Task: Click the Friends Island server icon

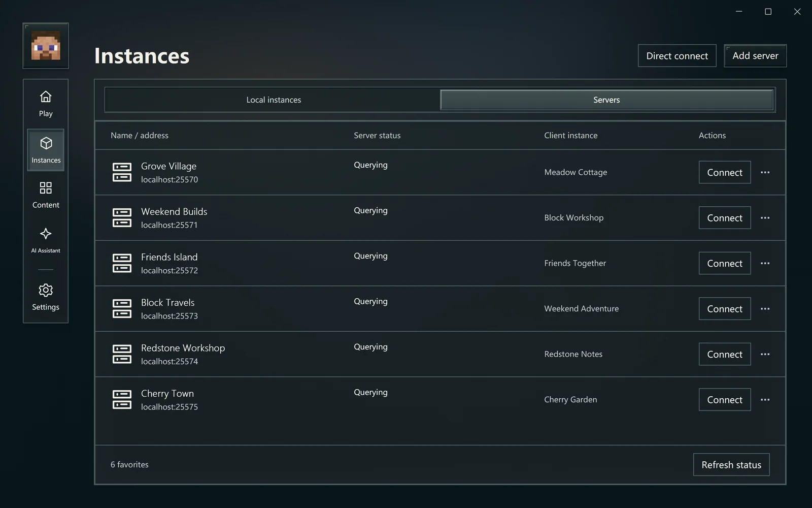Action: coord(122,263)
